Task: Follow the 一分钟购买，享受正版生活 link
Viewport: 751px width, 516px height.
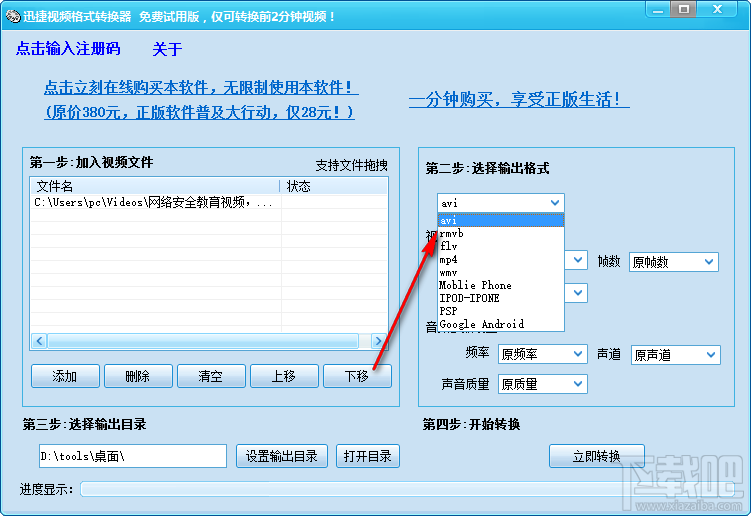Action: pyautogui.click(x=519, y=100)
